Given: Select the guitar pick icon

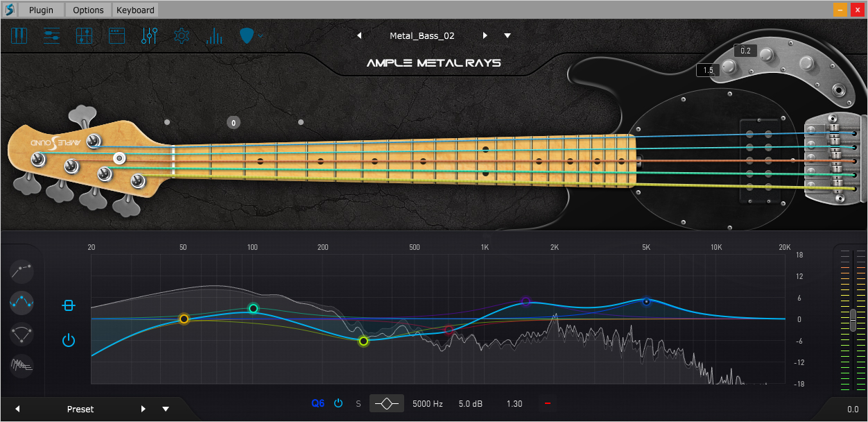Looking at the screenshot, I should 246,35.
